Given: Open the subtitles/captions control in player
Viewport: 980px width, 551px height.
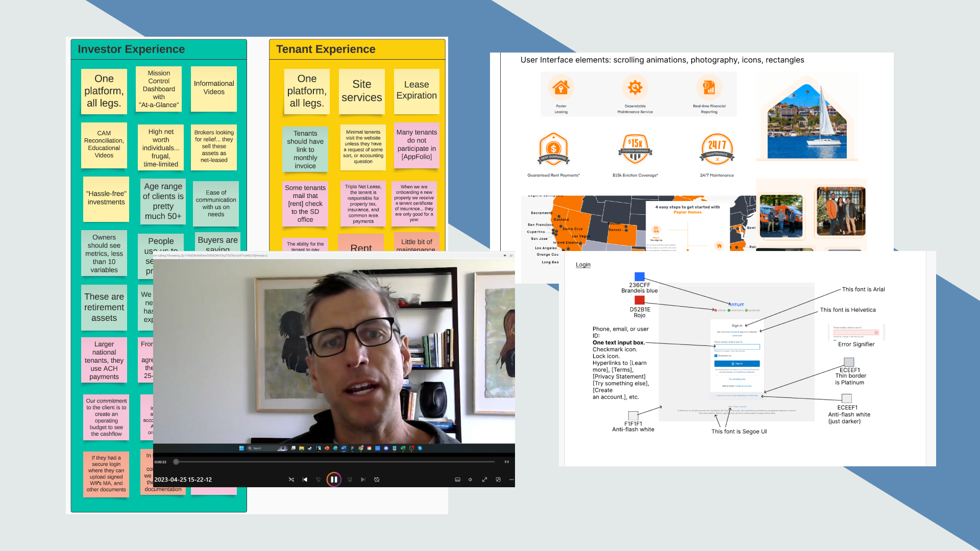Looking at the screenshot, I should (x=457, y=480).
